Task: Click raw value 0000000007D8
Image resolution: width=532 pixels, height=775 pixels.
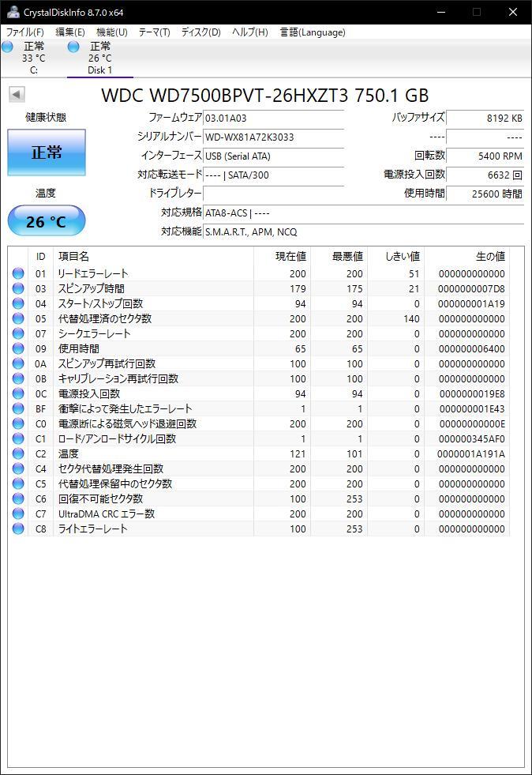Action: click(x=471, y=288)
